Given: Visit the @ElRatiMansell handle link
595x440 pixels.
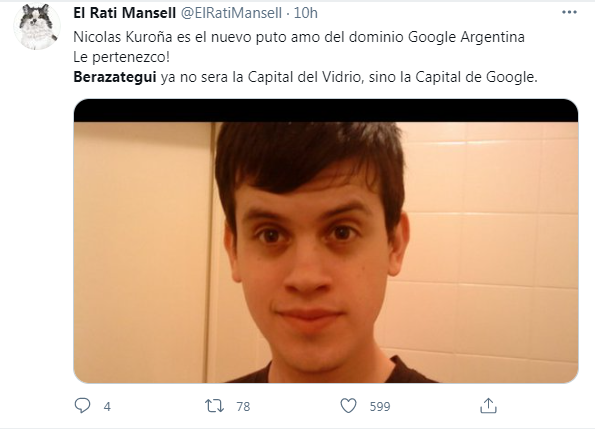Looking at the screenshot, I should point(231,13).
